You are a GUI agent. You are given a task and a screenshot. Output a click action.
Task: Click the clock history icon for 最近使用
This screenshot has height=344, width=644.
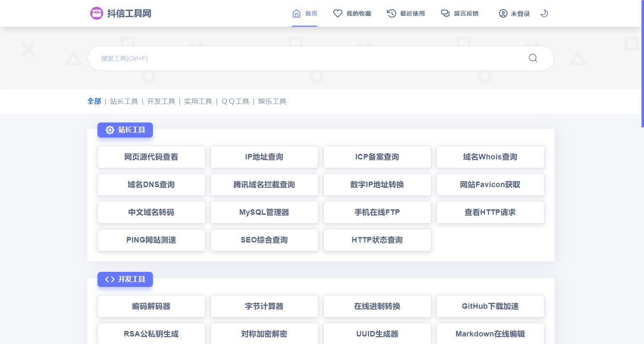click(392, 13)
